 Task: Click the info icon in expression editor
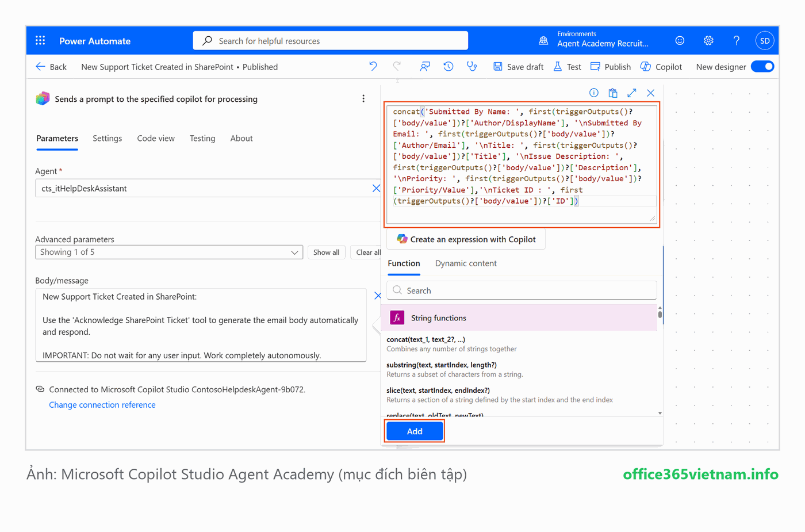point(594,93)
